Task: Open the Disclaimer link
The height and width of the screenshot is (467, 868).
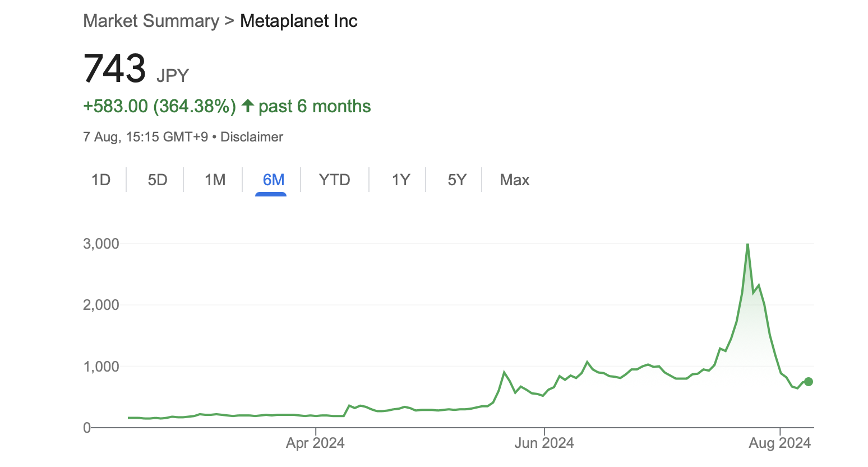Action: (x=252, y=136)
